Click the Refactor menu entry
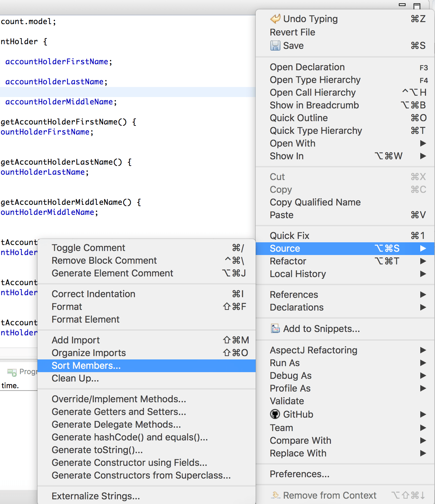 pyautogui.click(x=288, y=261)
